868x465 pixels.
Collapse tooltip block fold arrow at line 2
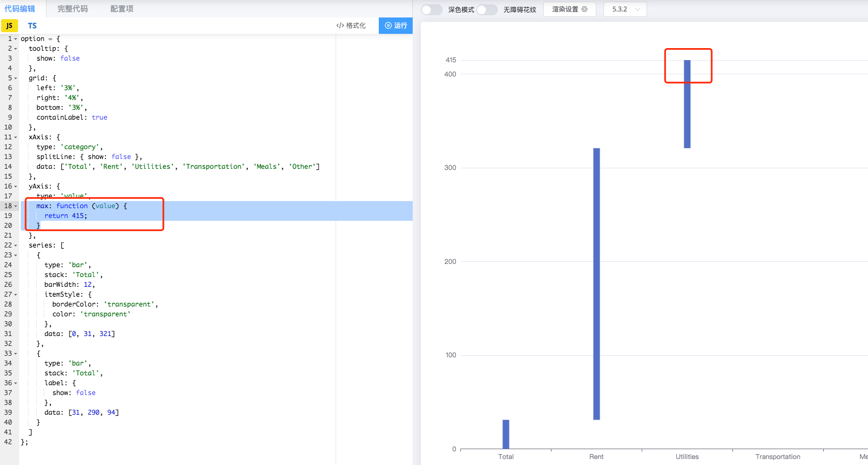[16, 49]
